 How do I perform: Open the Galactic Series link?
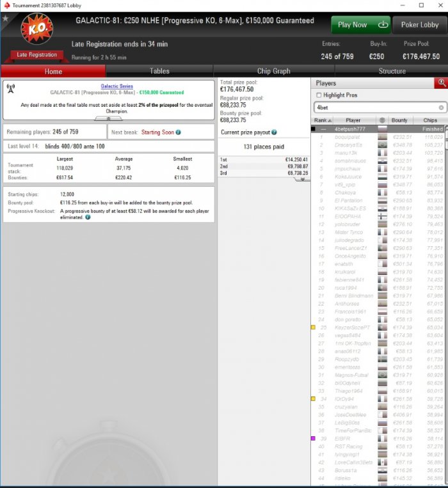click(x=116, y=86)
